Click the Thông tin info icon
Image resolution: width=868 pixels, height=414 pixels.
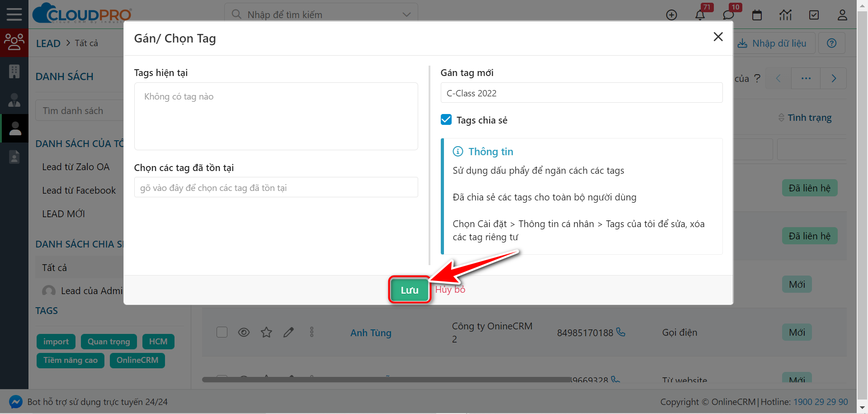458,151
